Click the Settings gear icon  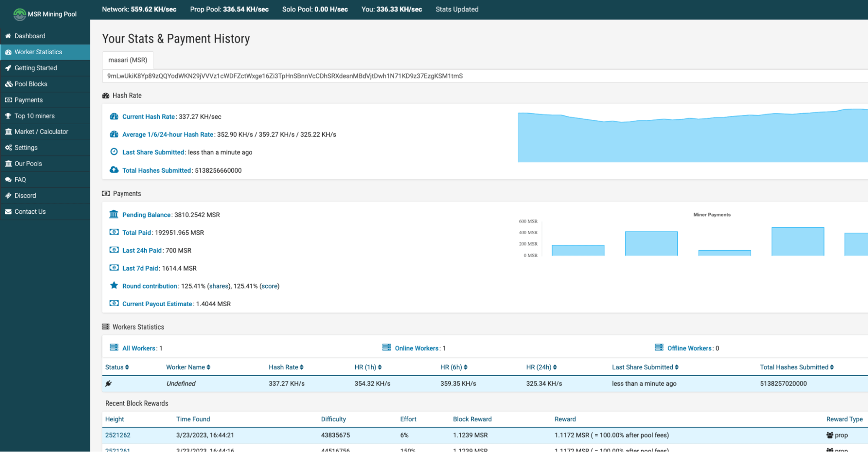tap(8, 147)
